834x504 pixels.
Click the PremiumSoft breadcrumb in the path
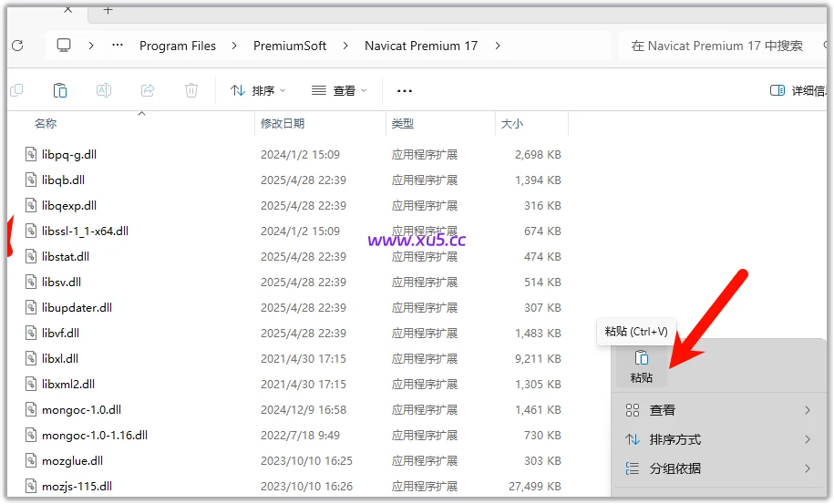tap(290, 46)
